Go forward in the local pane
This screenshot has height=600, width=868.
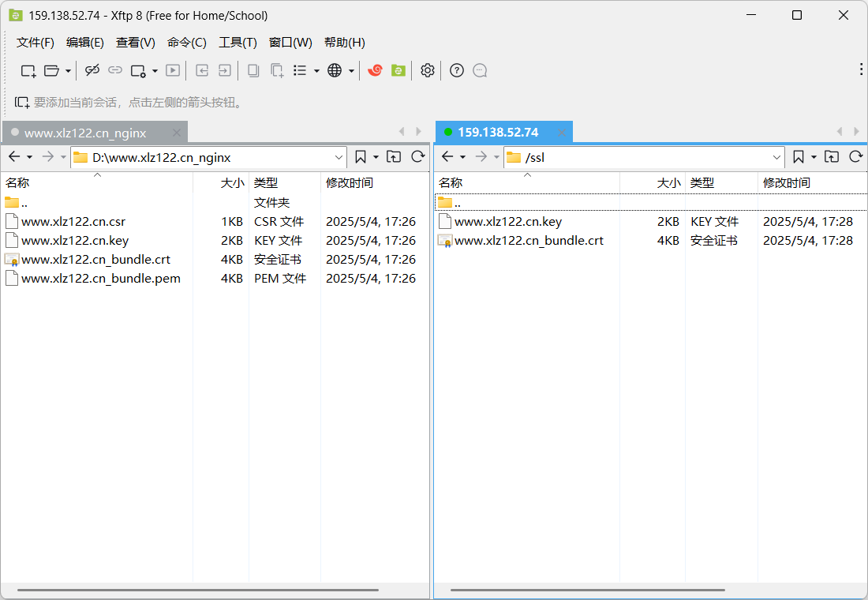pyautogui.click(x=48, y=157)
